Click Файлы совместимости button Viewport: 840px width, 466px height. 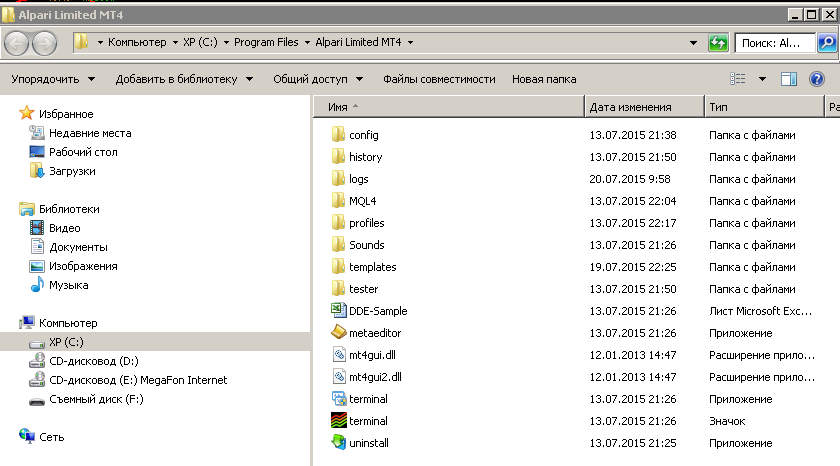pyautogui.click(x=439, y=79)
